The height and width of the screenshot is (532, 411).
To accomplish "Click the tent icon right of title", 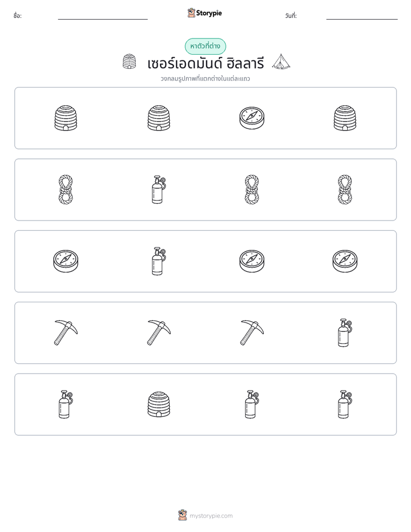I will 281,62.
